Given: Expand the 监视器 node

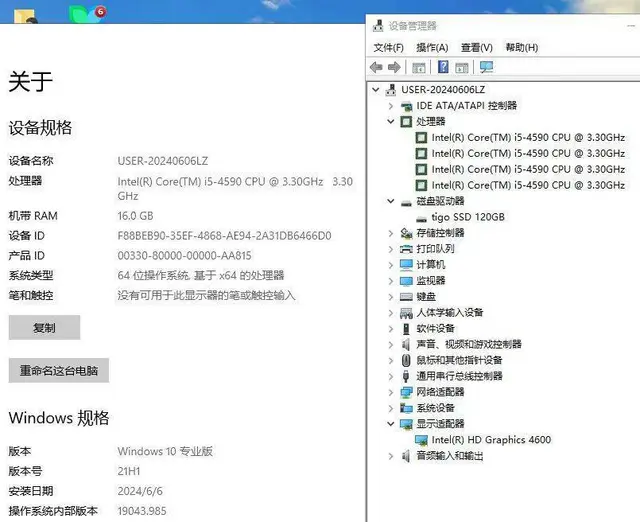Looking at the screenshot, I should point(391,281).
